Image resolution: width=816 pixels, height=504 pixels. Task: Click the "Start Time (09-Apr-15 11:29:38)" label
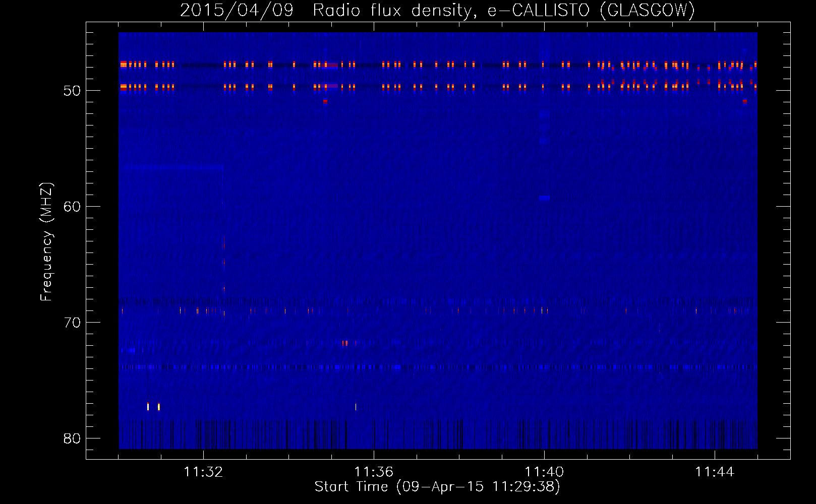click(437, 486)
